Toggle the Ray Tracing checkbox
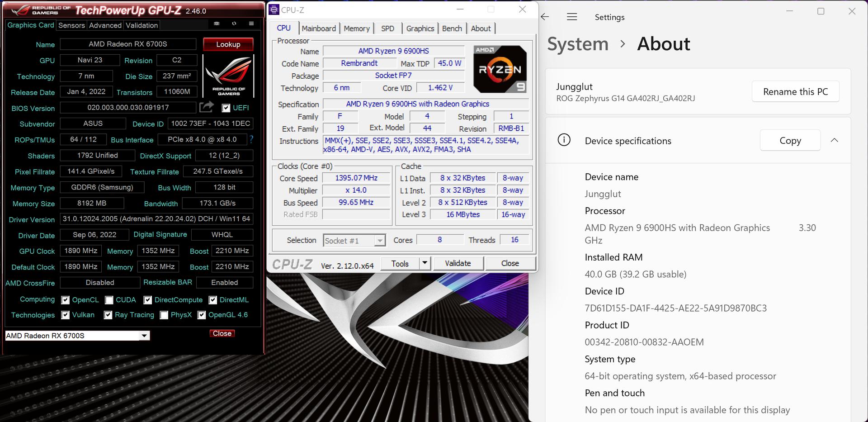The image size is (868, 422). [108, 315]
